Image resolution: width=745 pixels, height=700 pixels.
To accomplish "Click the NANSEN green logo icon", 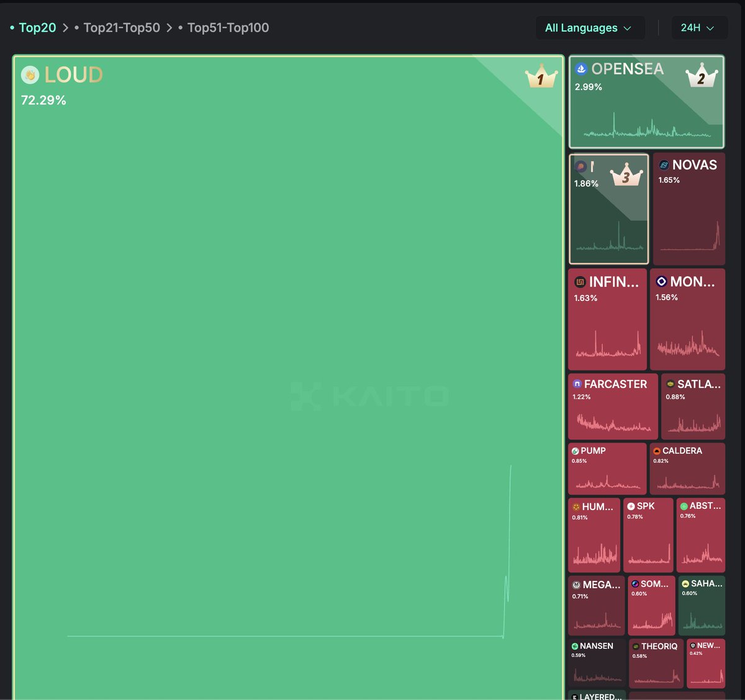I will click(575, 646).
